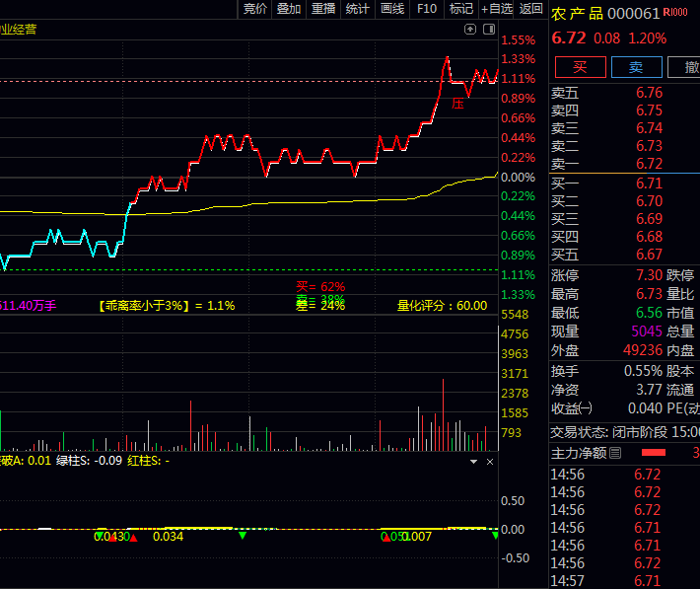This screenshot has width=700, height=589.
Task: Click the red 主力净额 bar
Action: tap(653, 453)
